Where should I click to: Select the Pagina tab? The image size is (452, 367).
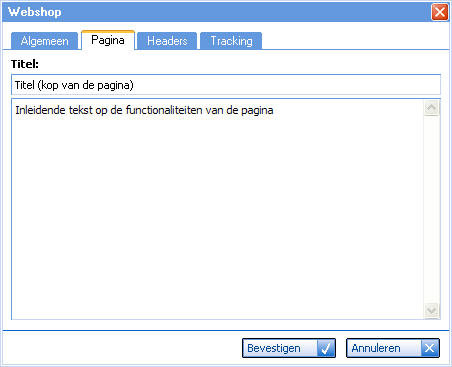coord(108,40)
